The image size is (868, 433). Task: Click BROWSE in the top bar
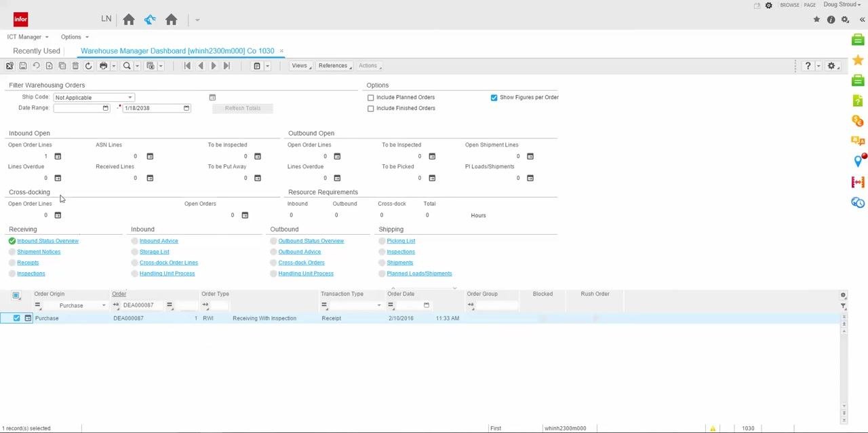(x=789, y=5)
